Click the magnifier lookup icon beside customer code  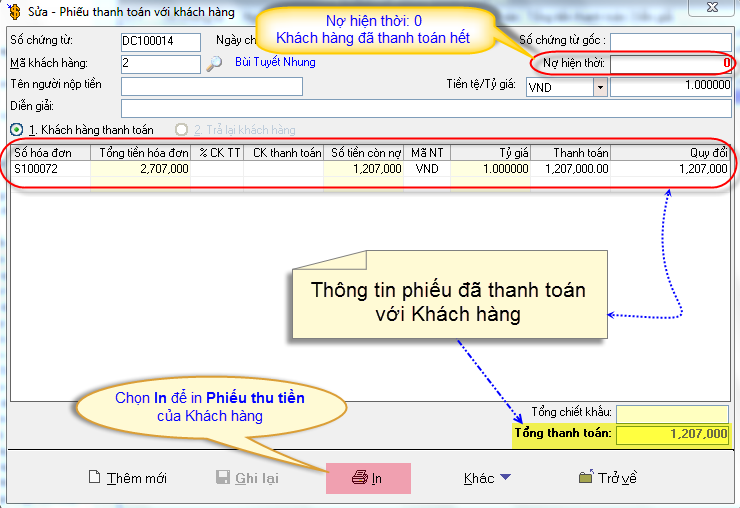tap(213, 63)
